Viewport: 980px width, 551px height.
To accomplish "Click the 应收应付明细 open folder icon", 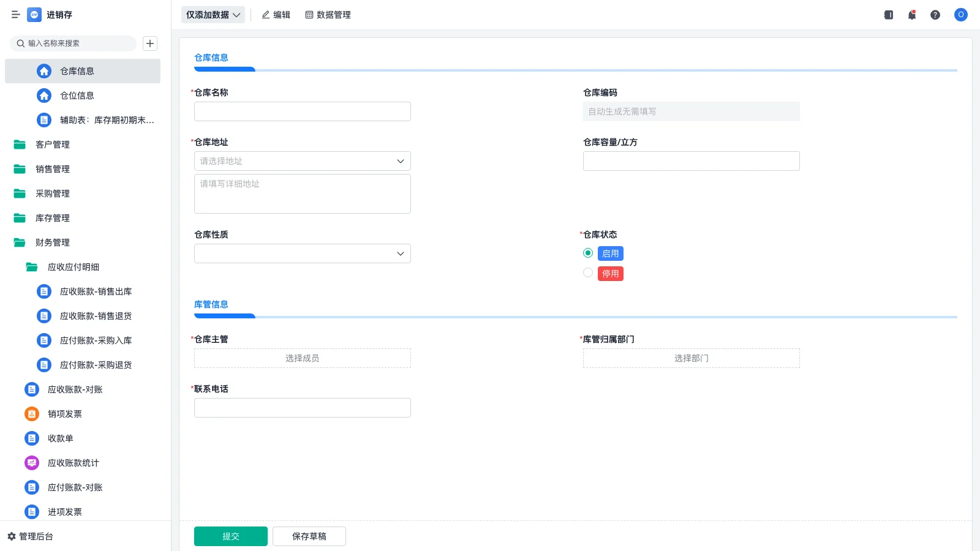I will tap(32, 267).
